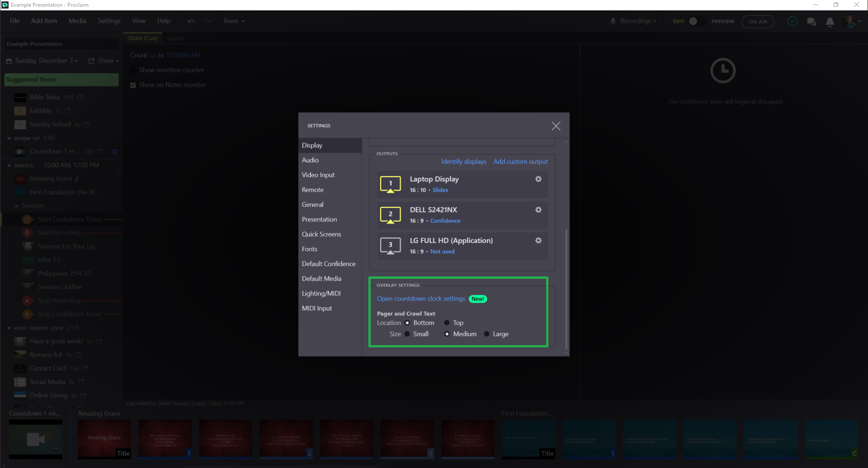
Task: Click the redo arrow
Action: pos(207,21)
